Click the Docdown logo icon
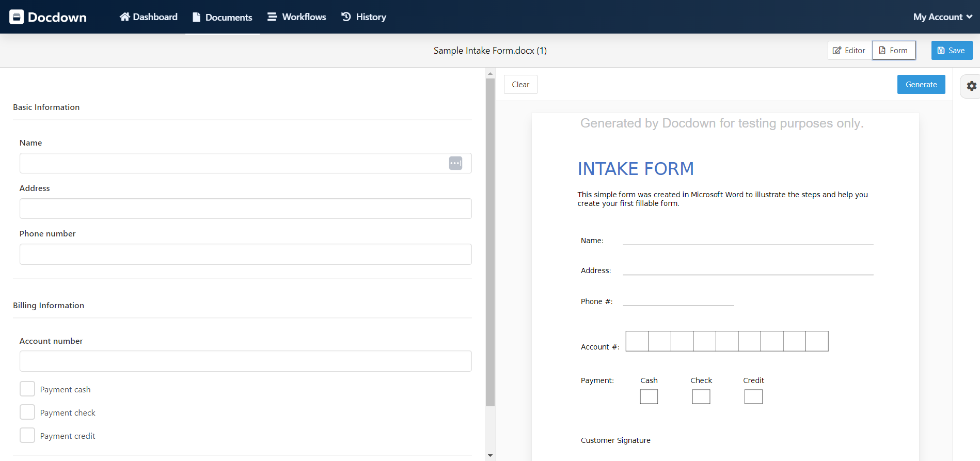This screenshot has height=461, width=980. point(17,17)
